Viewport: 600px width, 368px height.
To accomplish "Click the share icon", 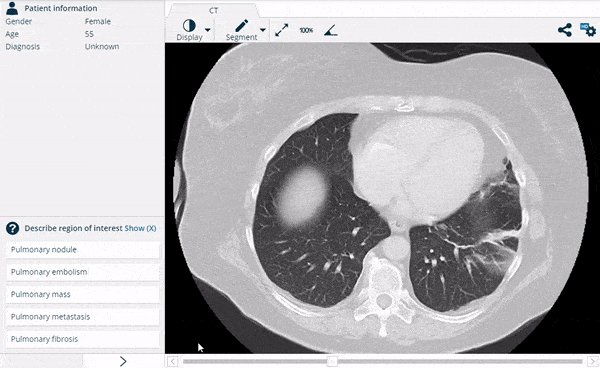I will pos(565,30).
